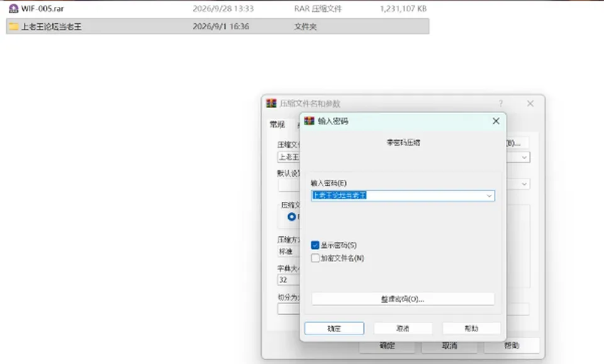This screenshot has height=364, width=604.
Task: Click the archive name field showing 上老王
Action: tap(289, 157)
